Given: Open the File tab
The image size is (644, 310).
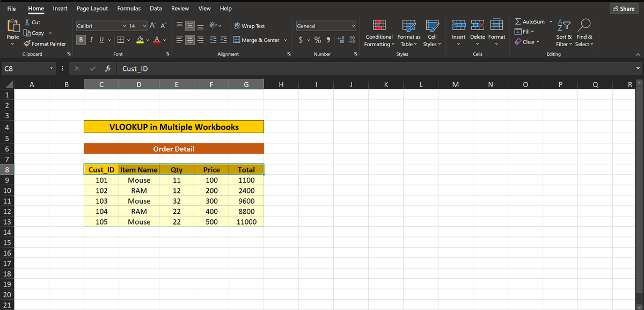Looking at the screenshot, I should click(x=11, y=8).
